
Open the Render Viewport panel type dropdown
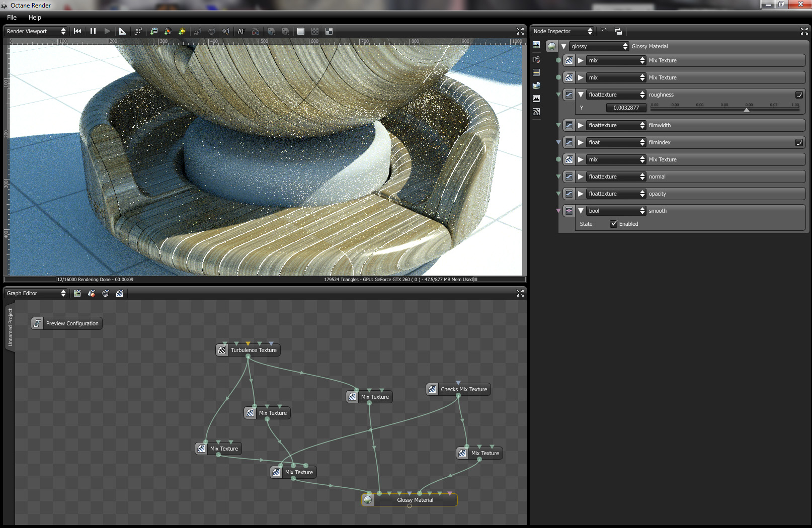[36, 31]
